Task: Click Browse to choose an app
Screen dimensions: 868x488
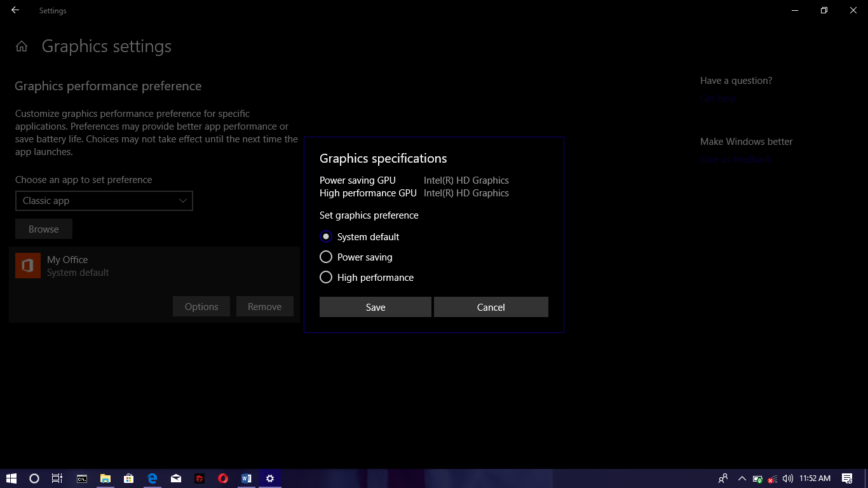Action: [43, 229]
